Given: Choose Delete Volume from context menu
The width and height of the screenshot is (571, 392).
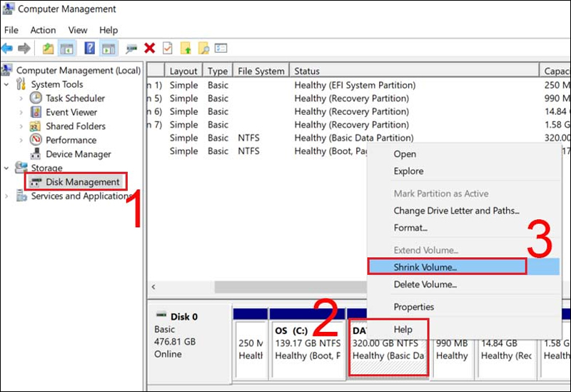Looking at the screenshot, I should [425, 284].
